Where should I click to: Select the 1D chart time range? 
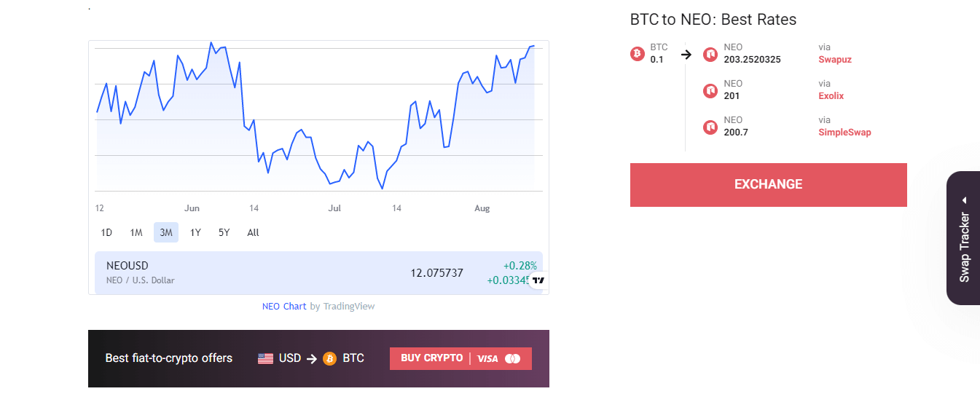click(x=106, y=232)
